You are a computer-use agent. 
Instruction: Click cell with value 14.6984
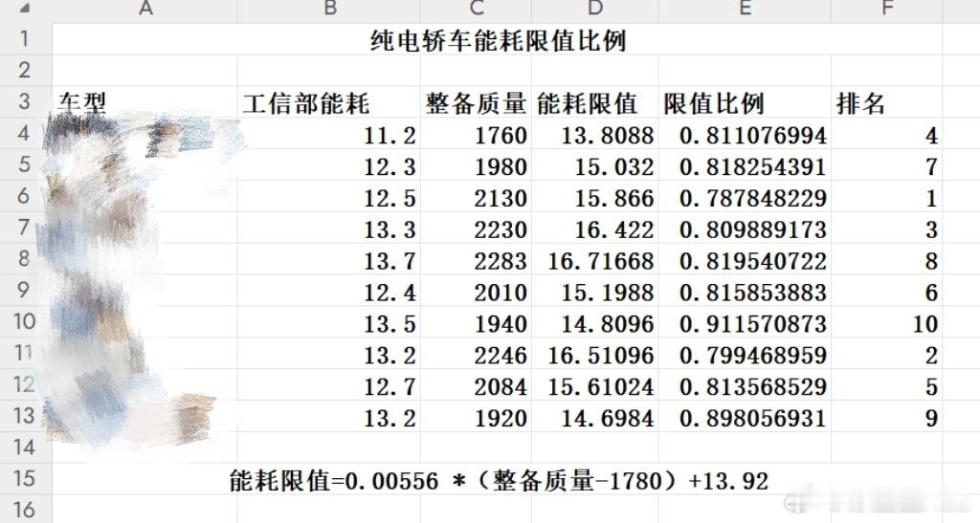[595, 418]
